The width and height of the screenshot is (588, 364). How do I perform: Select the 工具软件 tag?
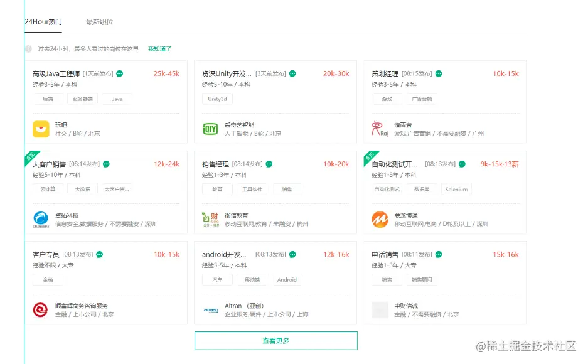[x=252, y=190]
